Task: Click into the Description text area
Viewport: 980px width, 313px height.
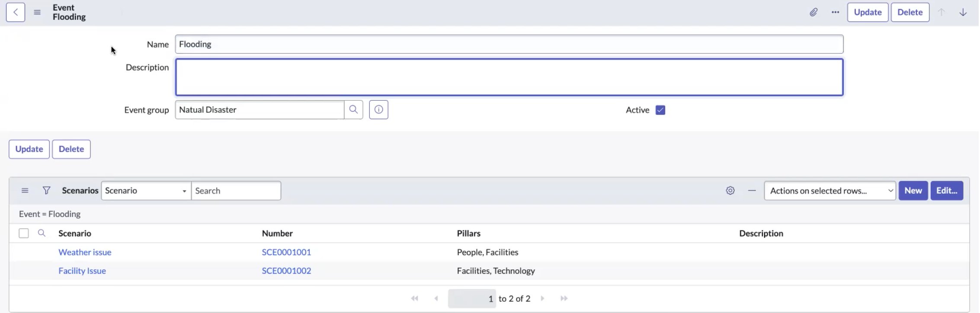Action: click(509, 77)
